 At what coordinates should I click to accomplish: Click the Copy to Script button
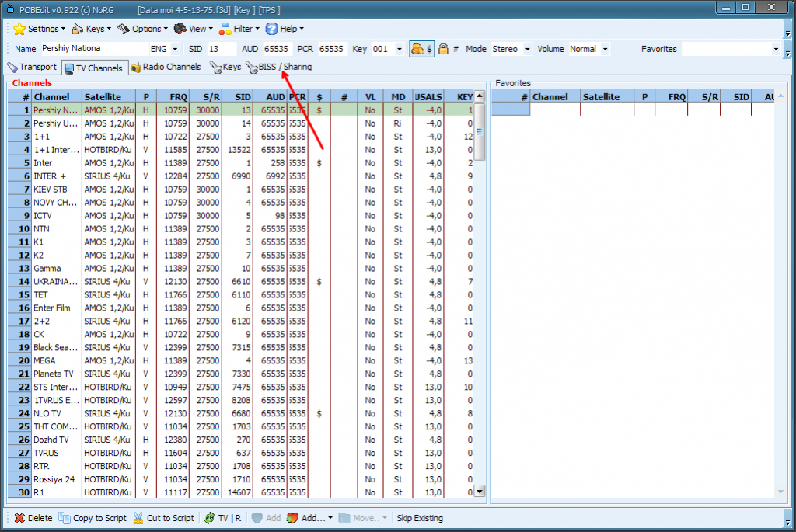click(x=93, y=518)
